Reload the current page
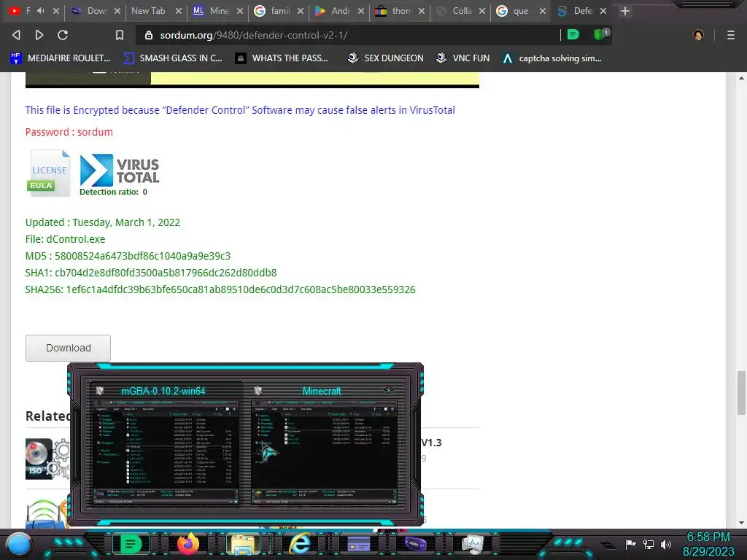 pyautogui.click(x=63, y=35)
